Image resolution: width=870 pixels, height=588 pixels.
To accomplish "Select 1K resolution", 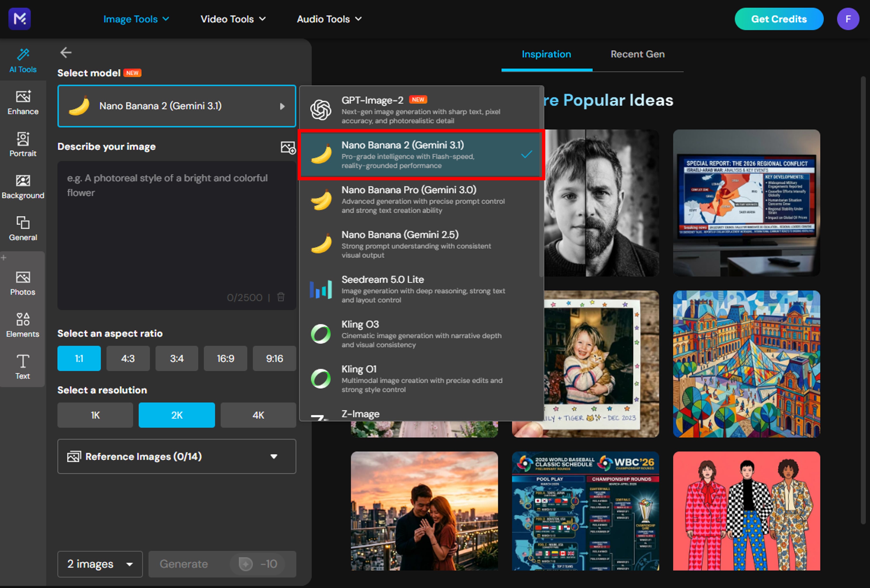I will point(95,415).
